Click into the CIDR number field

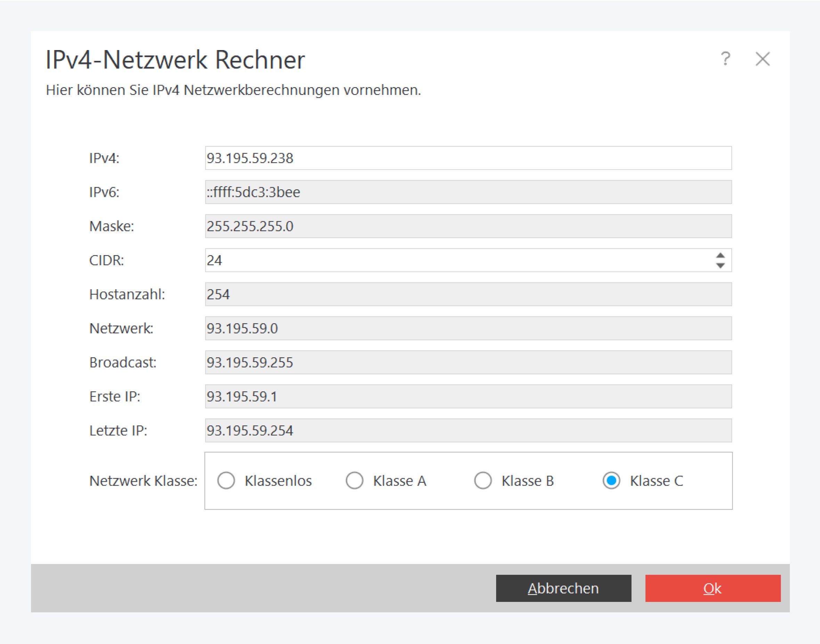click(452, 260)
